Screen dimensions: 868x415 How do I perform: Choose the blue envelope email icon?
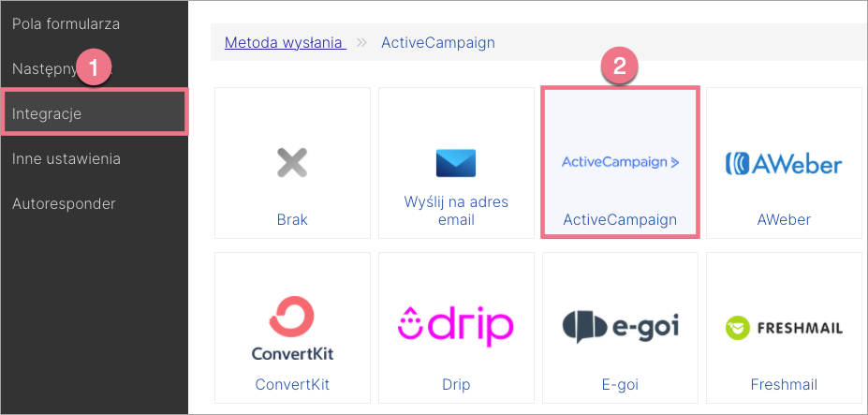tap(456, 163)
